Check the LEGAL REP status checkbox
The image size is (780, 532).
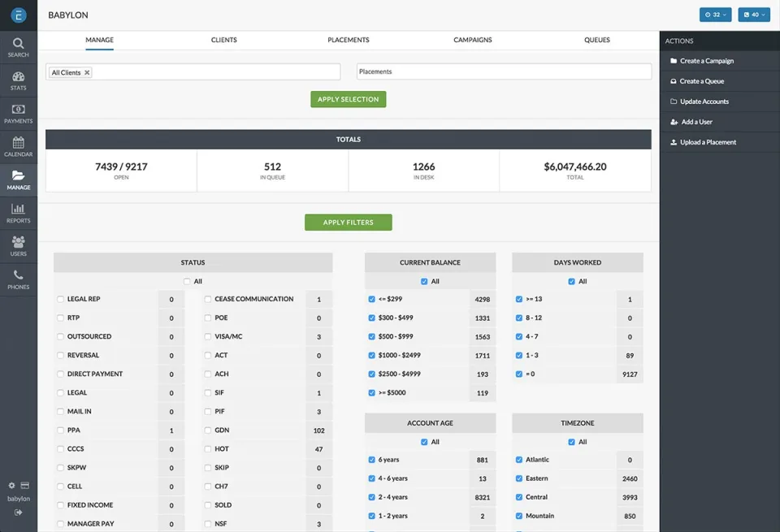pos(60,299)
